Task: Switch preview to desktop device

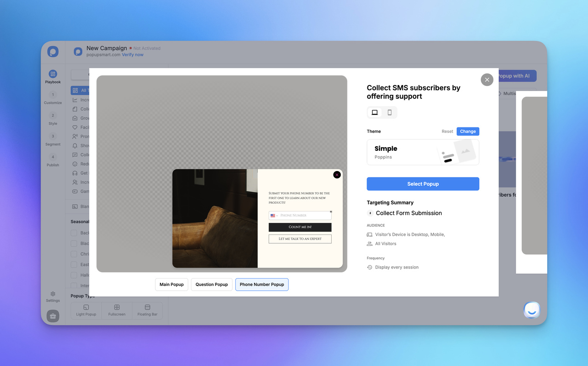Action: click(x=375, y=113)
